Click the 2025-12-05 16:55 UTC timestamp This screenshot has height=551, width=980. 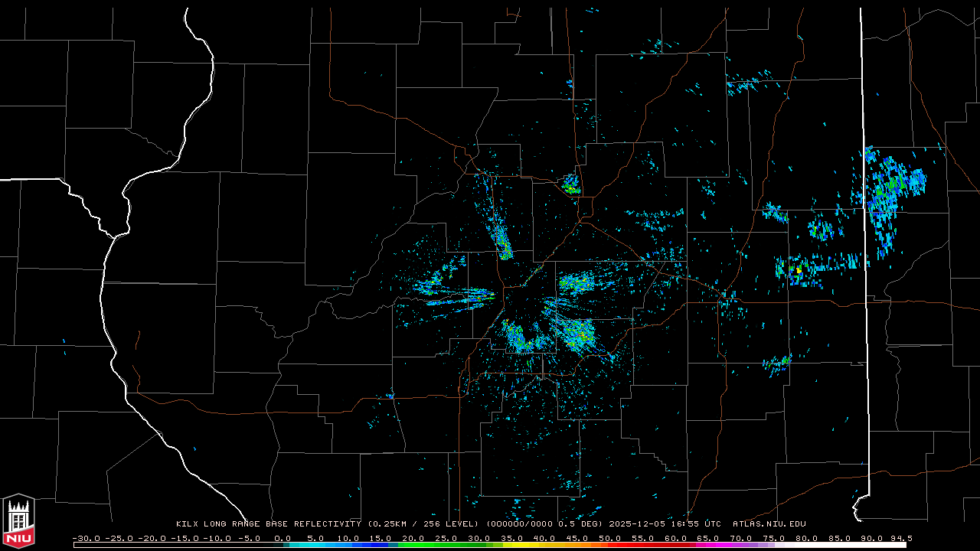[665, 524]
